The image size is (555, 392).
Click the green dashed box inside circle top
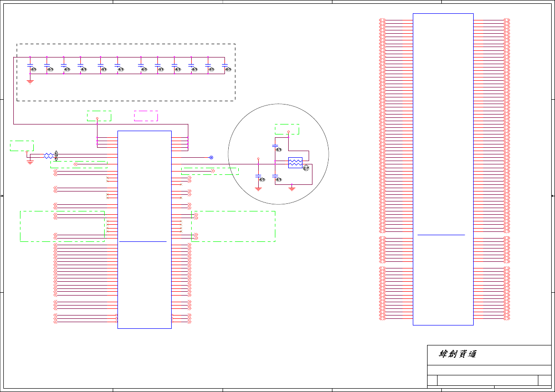click(287, 129)
